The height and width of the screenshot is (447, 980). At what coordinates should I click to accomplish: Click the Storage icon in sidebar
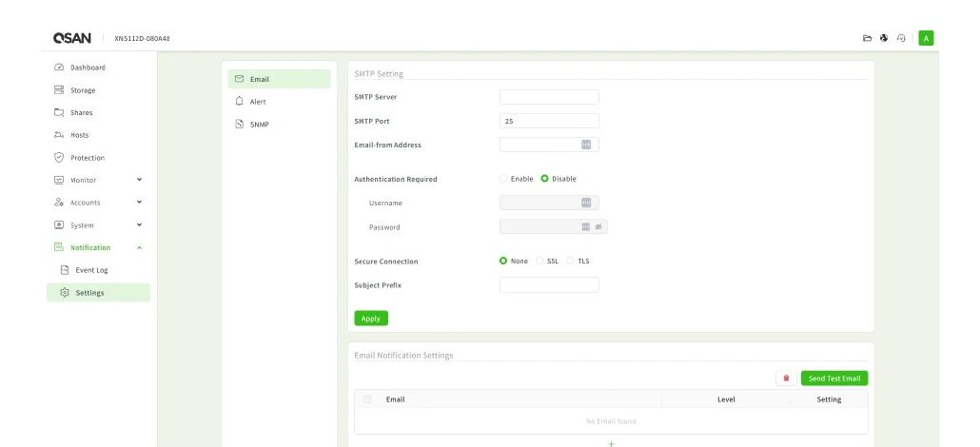tap(59, 90)
